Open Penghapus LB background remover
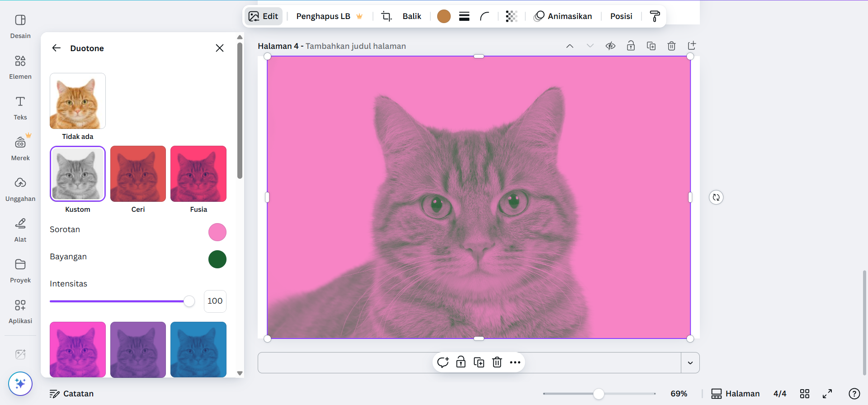The height and width of the screenshot is (405, 868). [x=330, y=16]
